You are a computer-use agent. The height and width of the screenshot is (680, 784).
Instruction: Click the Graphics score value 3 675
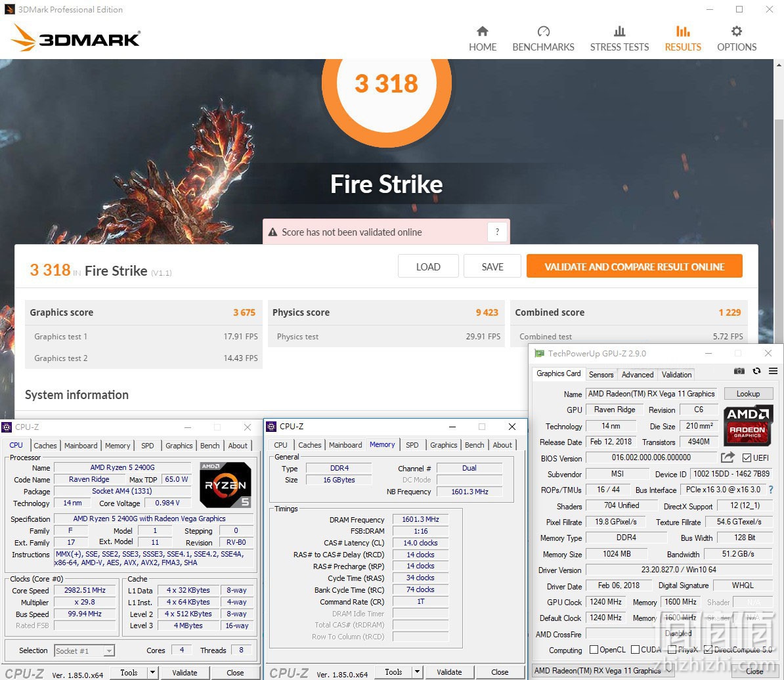point(244,312)
